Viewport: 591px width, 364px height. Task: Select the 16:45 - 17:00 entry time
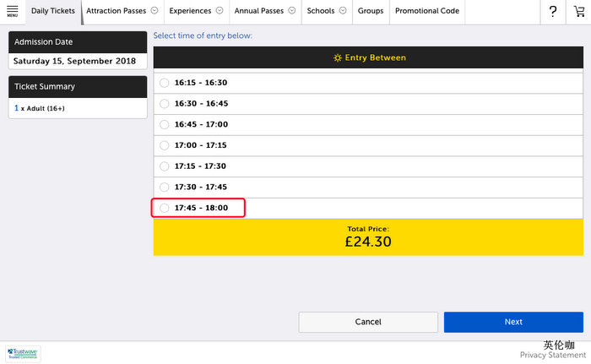click(x=165, y=124)
